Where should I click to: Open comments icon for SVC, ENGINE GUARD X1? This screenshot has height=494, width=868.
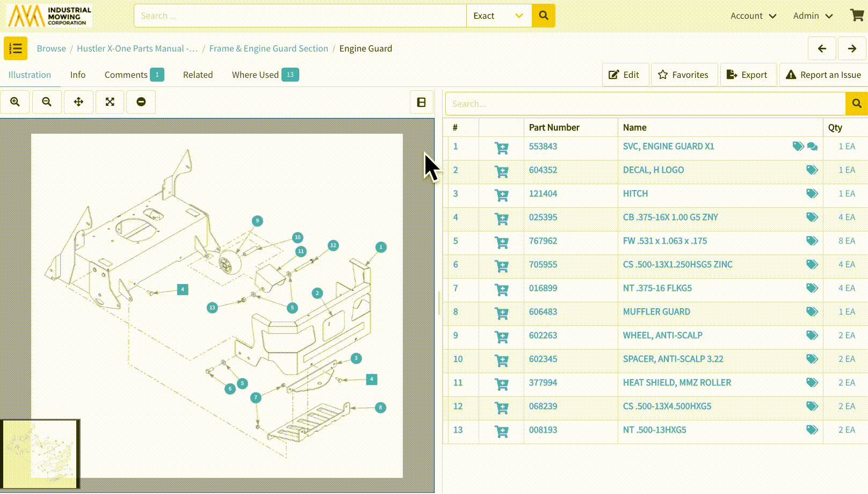pos(812,147)
